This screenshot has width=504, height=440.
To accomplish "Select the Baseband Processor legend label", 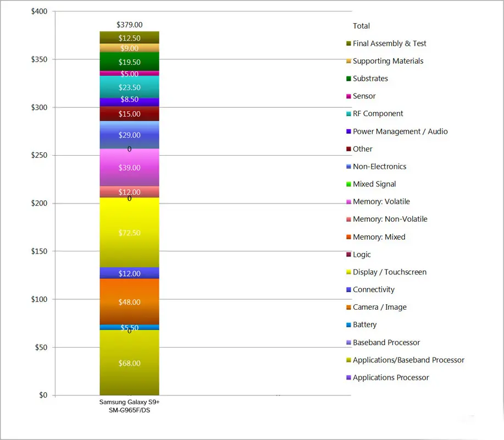I will (386, 343).
